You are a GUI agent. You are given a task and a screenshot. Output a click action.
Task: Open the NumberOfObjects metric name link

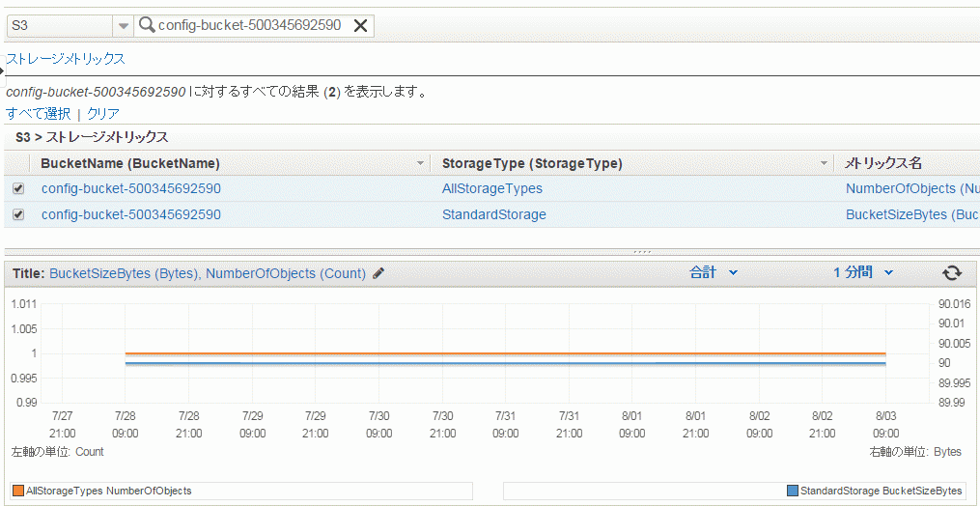click(x=912, y=188)
